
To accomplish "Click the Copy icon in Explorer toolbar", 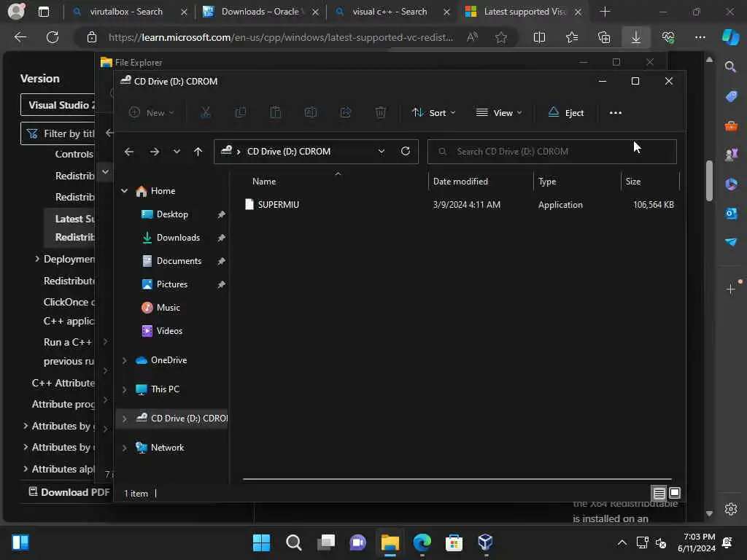I will [x=241, y=113].
